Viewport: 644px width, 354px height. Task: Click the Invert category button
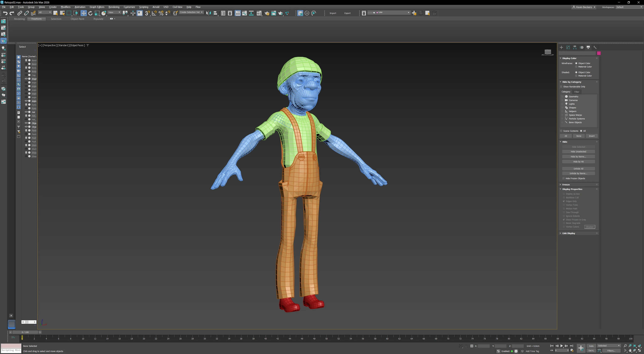(591, 136)
